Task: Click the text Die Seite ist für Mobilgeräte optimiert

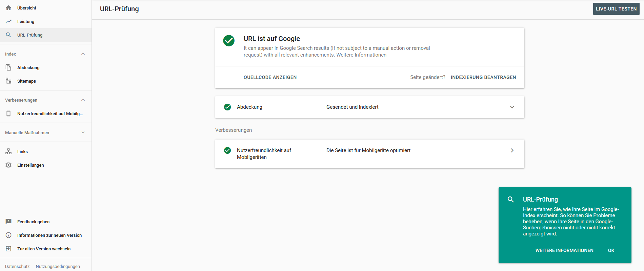Action: click(x=368, y=150)
